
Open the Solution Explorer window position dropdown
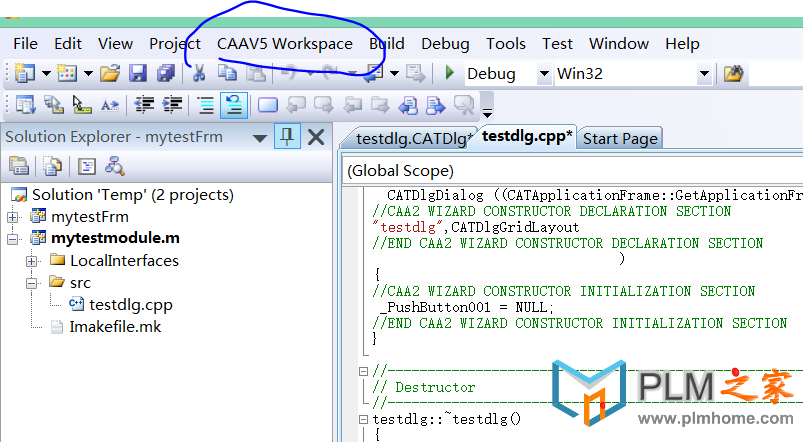tap(260, 138)
